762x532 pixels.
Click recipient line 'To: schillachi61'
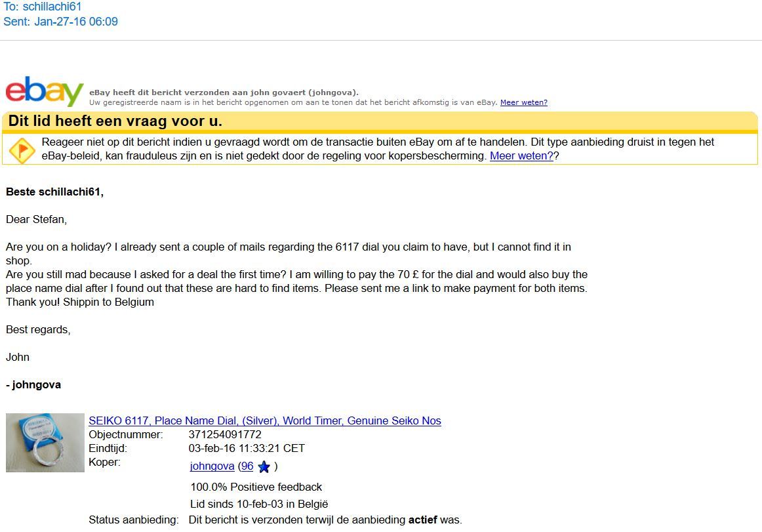click(42, 7)
